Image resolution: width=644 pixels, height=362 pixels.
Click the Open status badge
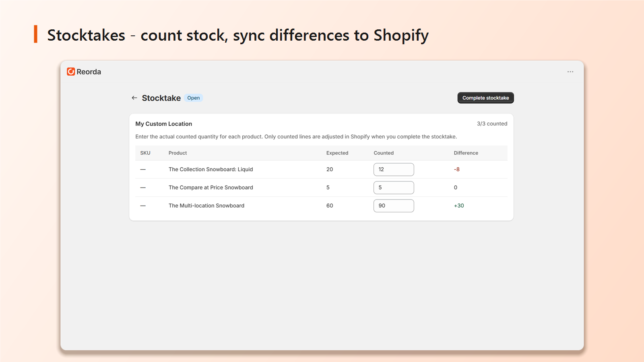pos(194,98)
